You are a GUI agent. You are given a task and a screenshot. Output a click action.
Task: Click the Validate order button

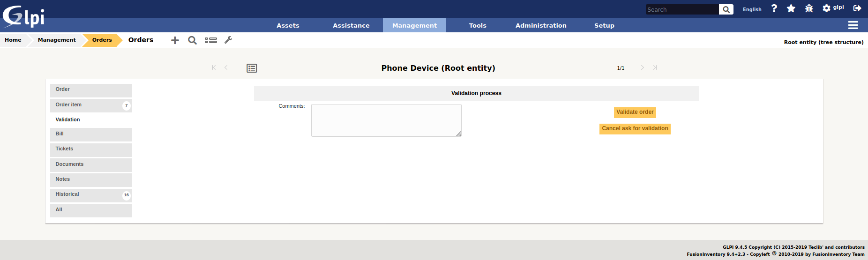pyautogui.click(x=635, y=112)
